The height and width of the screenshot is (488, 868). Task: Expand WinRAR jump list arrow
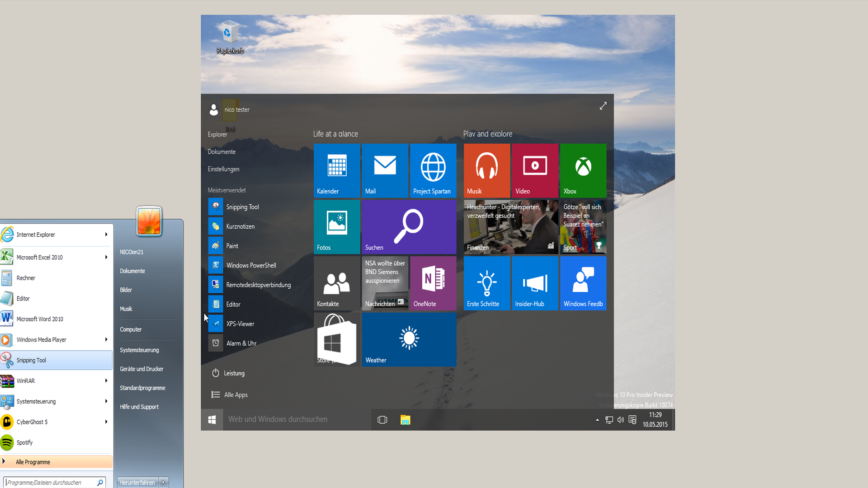(x=106, y=380)
